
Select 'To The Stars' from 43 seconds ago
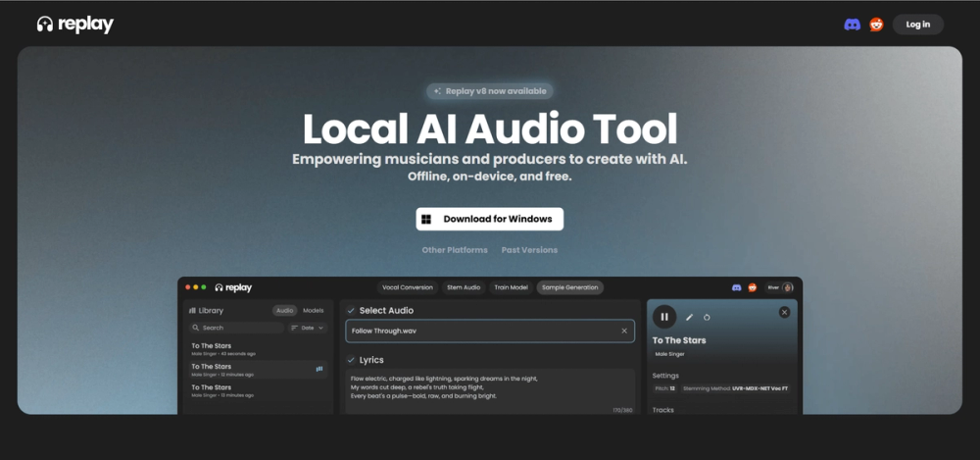[258, 349]
